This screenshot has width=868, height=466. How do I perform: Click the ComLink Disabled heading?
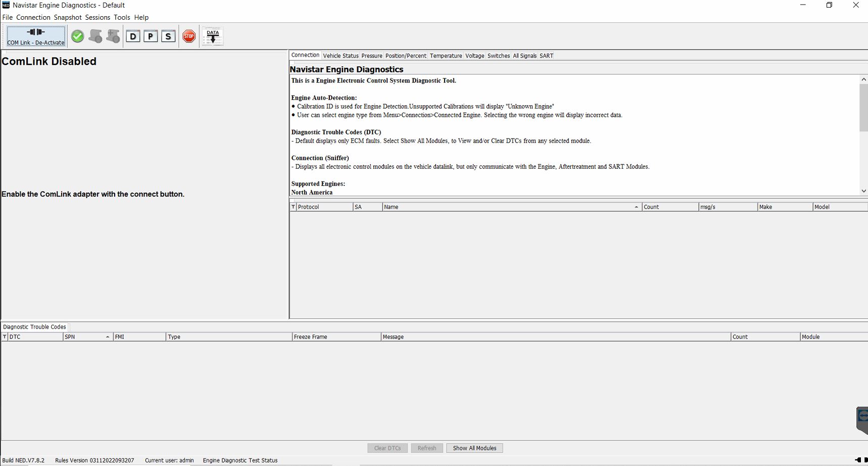coord(49,61)
